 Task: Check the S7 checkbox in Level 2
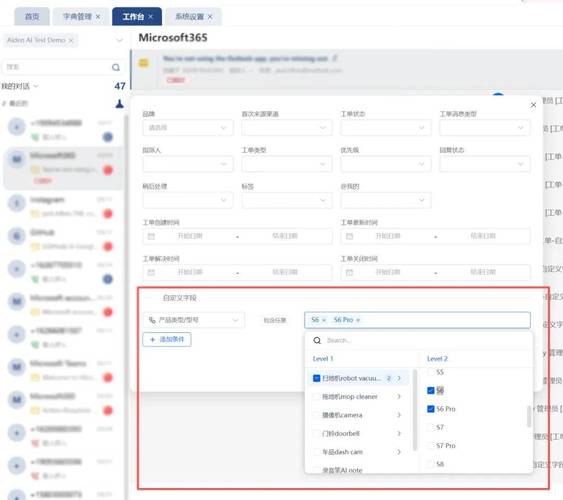point(431,427)
